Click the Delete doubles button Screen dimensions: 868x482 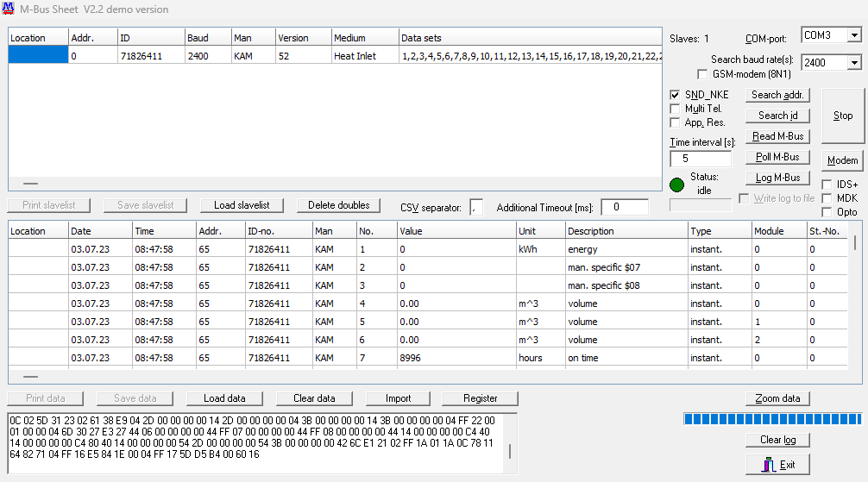tap(338, 205)
